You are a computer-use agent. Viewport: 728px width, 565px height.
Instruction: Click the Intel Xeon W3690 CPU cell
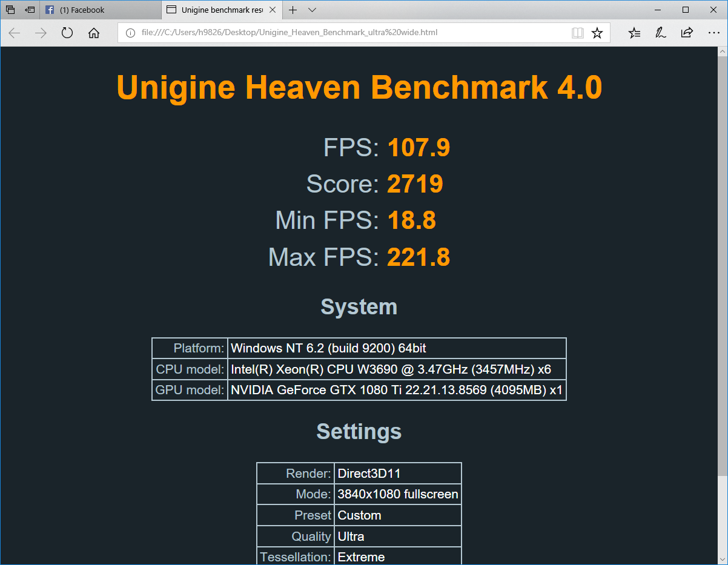[x=397, y=369]
